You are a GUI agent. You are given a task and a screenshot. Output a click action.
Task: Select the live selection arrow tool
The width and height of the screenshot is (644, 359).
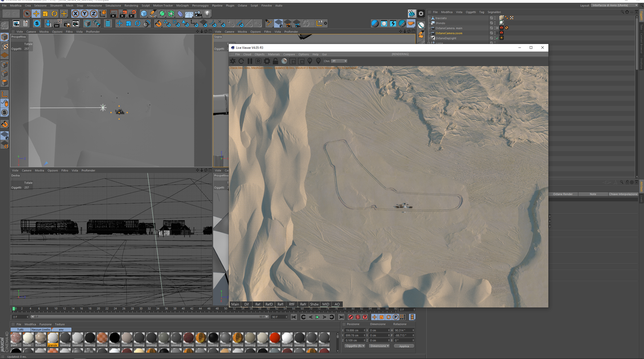point(27,14)
